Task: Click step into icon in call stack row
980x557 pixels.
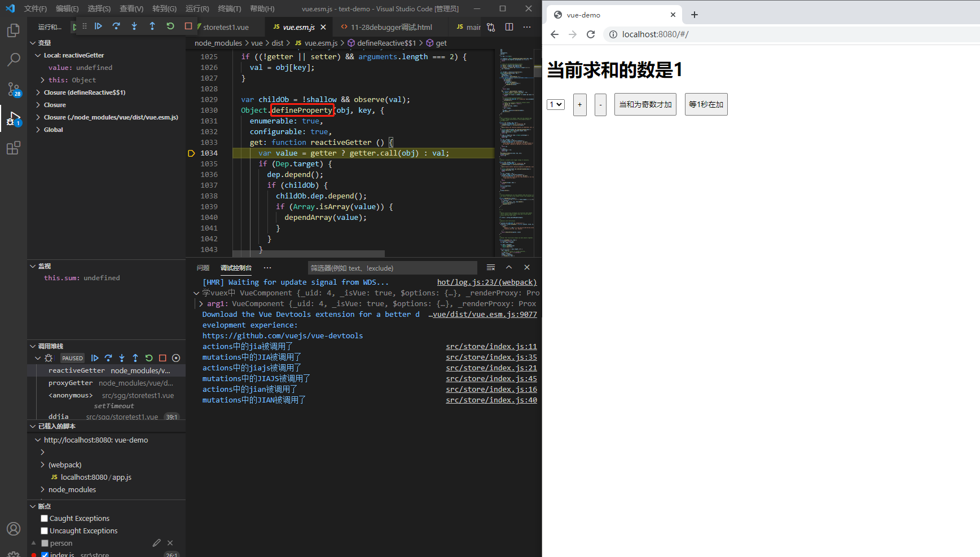Action: [122, 358]
